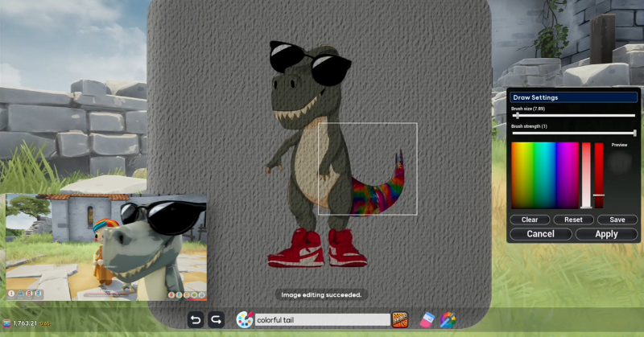
Task: Select the color wheel brush tool
Action: point(448,320)
